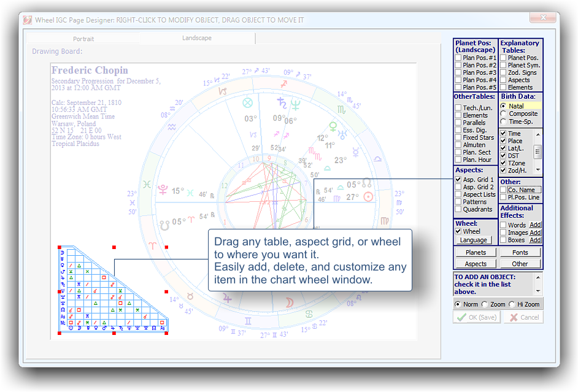The width and height of the screenshot is (578, 392).
Task: Tick the Quadrants checkbox
Action: pos(458,209)
